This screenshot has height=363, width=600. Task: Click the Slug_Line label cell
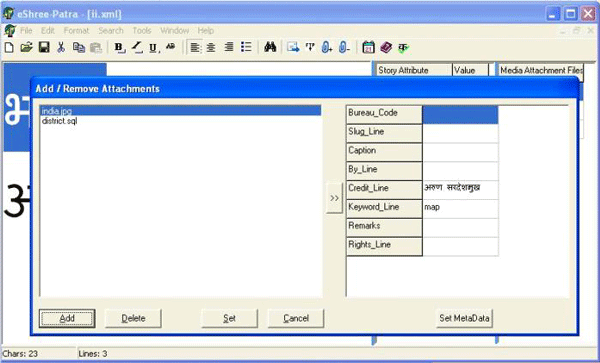click(384, 133)
